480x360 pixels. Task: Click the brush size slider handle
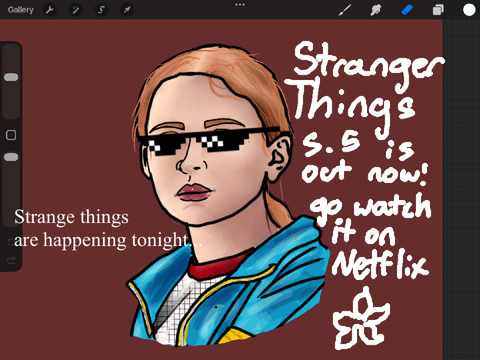point(11,77)
